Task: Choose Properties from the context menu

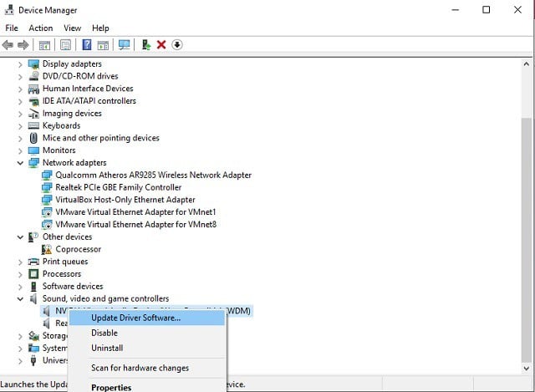Action: pyautogui.click(x=147, y=387)
